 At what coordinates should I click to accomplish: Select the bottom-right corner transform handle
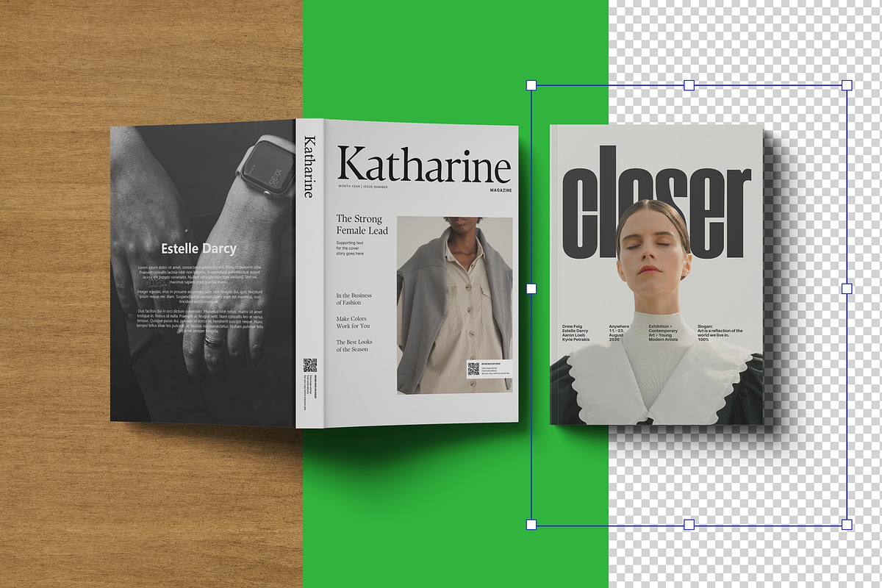(846, 524)
